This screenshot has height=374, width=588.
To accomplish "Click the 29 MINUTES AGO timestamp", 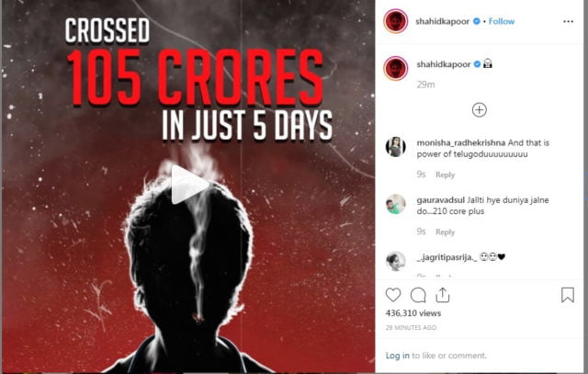I will click(x=412, y=328).
